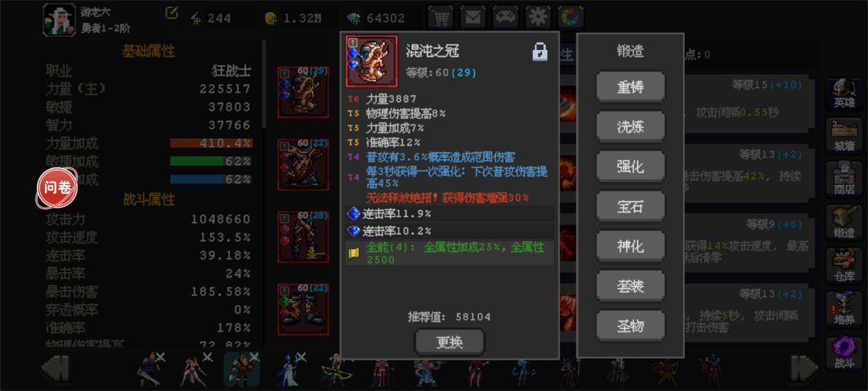Click the 力量加成 strength bonus bar
The height and width of the screenshot is (391, 868).
pyautogui.click(x=211, y=143)
